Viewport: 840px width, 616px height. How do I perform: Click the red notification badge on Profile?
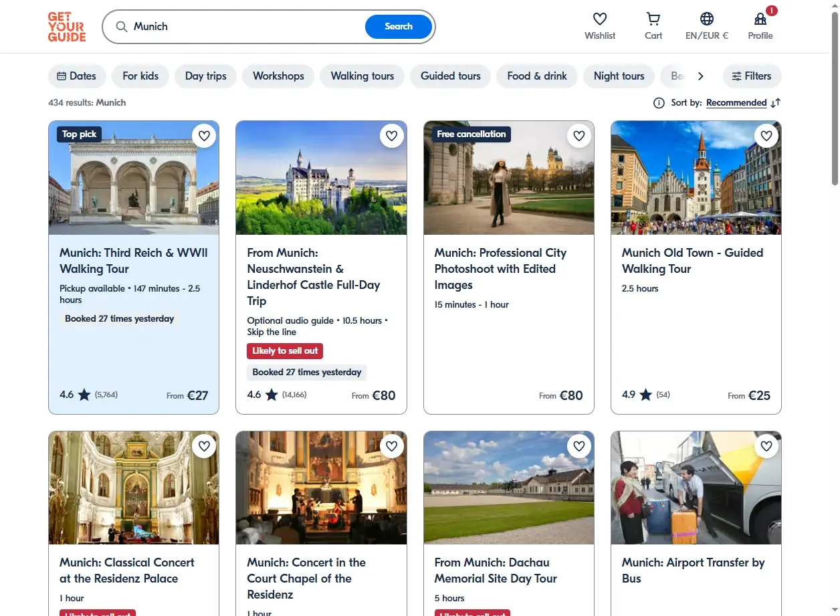click(x=772, y=11)
